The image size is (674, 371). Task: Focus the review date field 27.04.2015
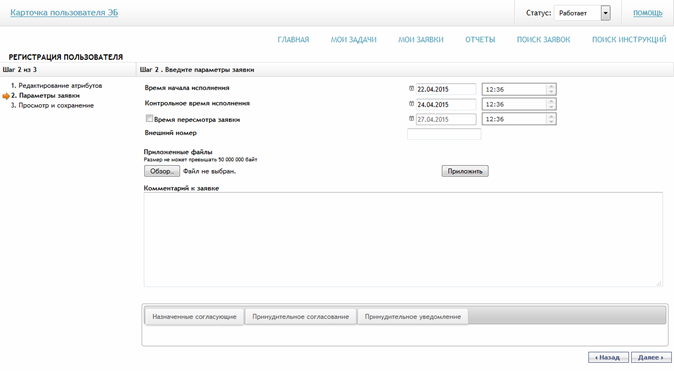tap(446, 119)
